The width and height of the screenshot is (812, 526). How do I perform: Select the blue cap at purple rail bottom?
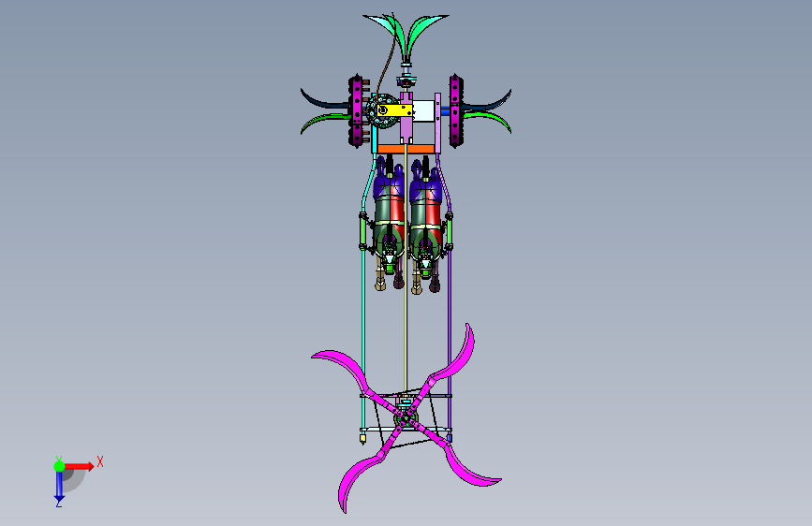pyautogui.click(x=449, y=438)
